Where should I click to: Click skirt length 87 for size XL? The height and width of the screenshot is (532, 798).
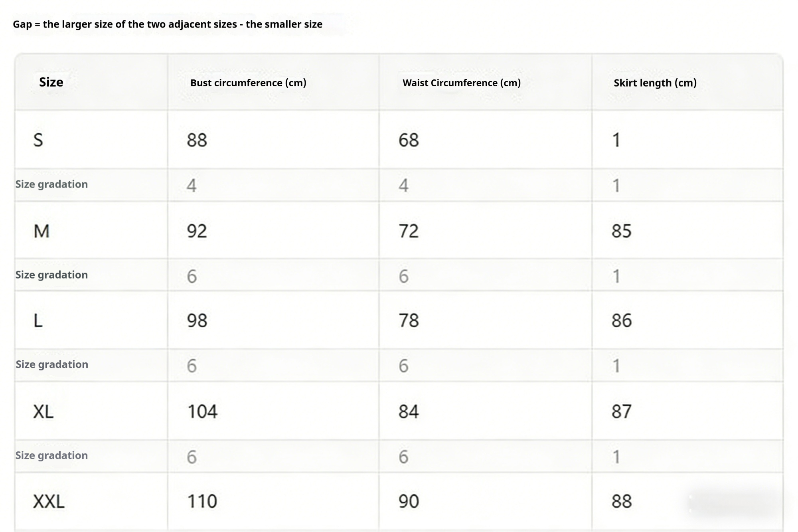[621, 411]
